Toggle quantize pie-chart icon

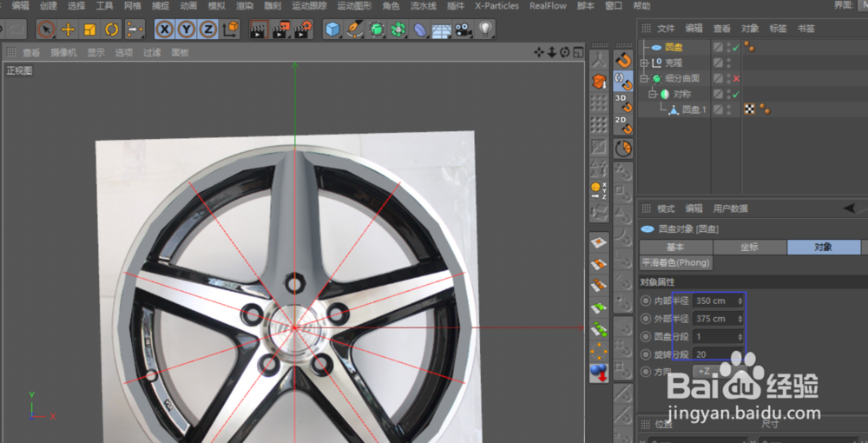tap(623, 149)
